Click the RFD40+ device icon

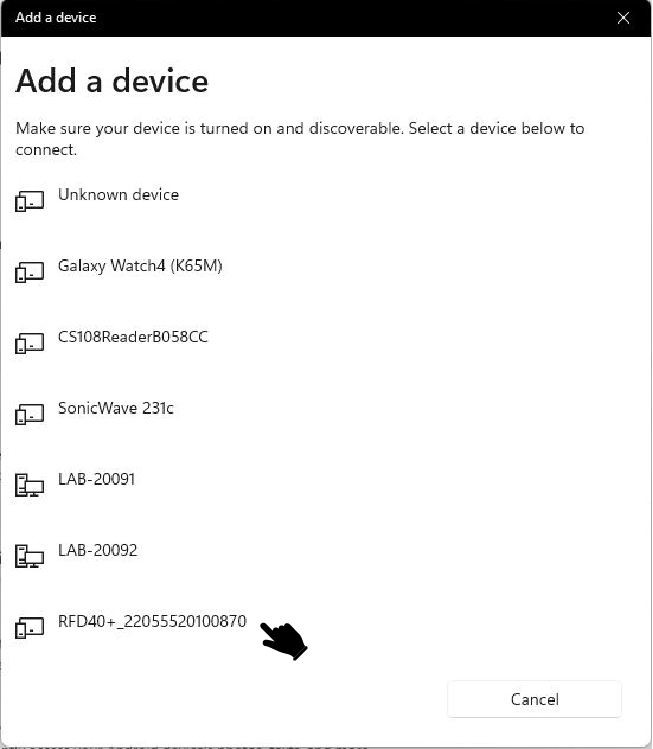29,628
